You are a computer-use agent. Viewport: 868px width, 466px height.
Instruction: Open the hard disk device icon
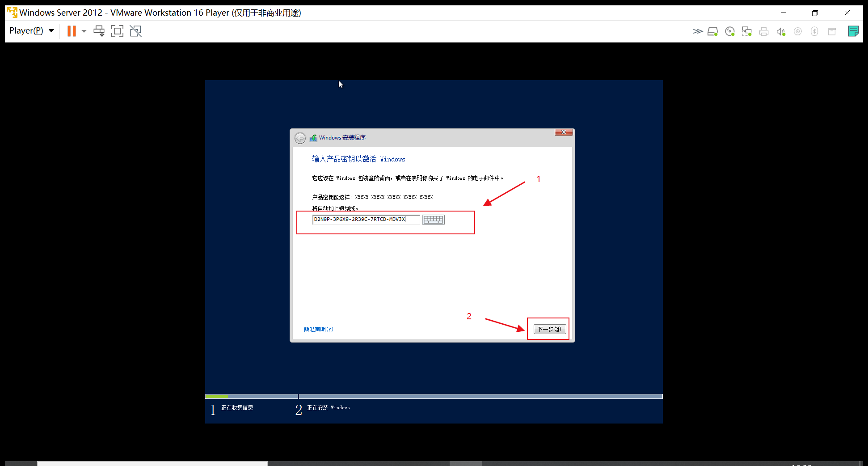point(713,31)
